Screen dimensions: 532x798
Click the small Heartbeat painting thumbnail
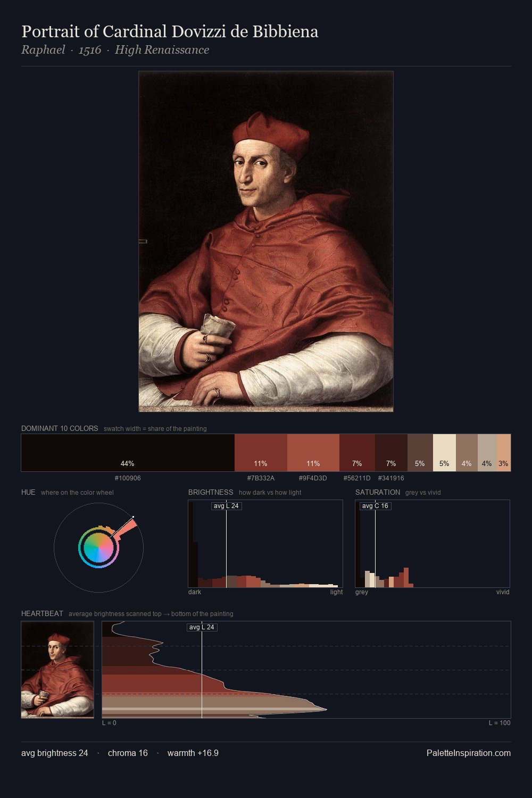(57, 670)
